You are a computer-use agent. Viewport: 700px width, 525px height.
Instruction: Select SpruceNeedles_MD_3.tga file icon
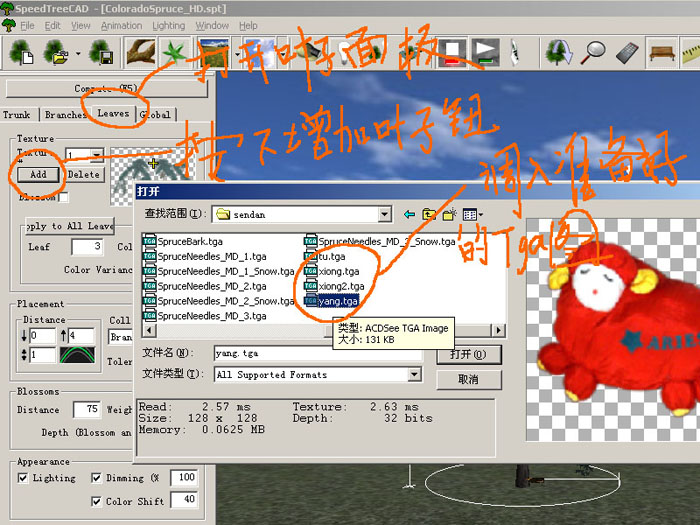(x=150, y=316)
